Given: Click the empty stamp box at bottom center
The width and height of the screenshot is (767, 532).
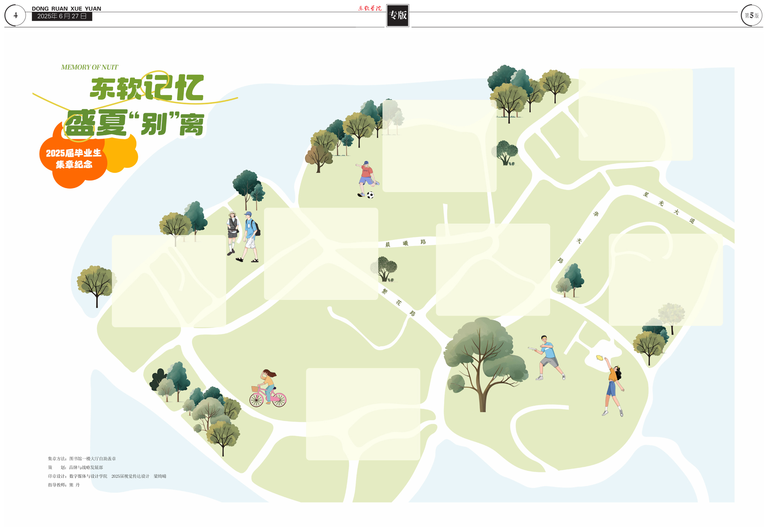Looking at the screenshot, I should click(363, 414).
